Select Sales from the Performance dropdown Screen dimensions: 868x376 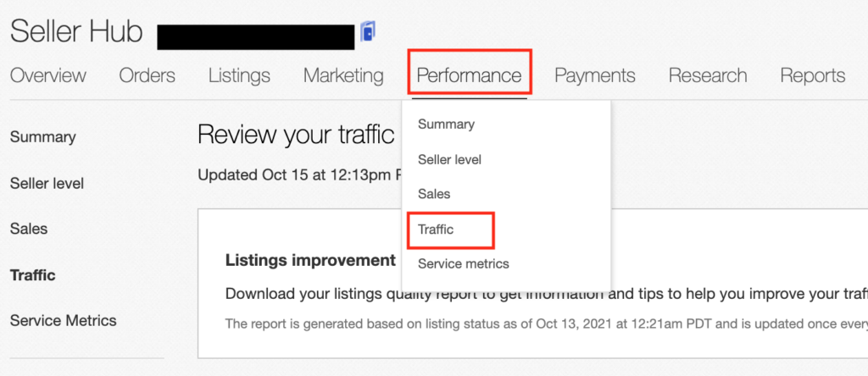click(434, 194)
